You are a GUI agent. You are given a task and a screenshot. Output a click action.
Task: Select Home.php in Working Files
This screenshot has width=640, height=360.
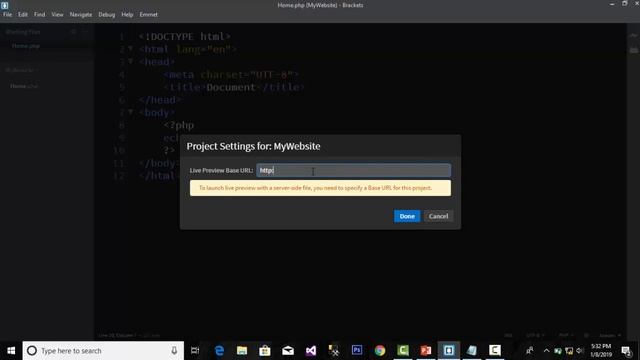[26, 46]
